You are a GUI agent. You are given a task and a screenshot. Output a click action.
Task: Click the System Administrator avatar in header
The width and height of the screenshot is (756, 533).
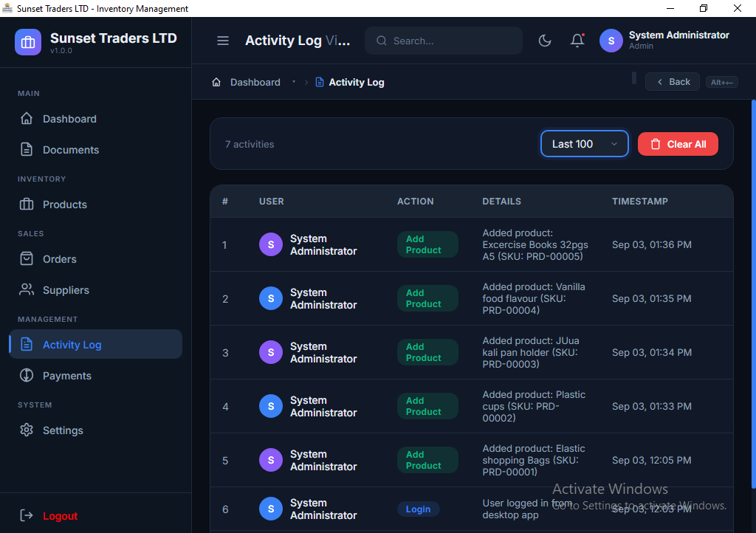[611, 41]
